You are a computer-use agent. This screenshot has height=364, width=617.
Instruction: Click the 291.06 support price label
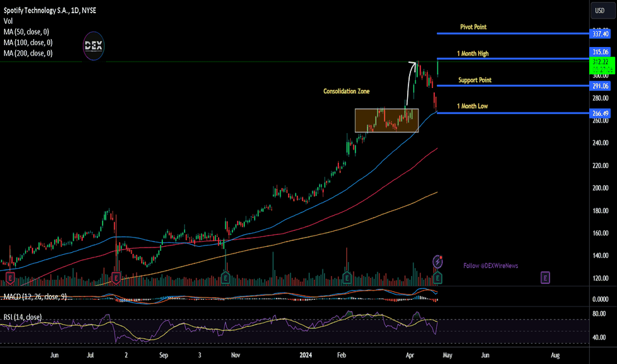pyautogui.click(x=600, y=86)
